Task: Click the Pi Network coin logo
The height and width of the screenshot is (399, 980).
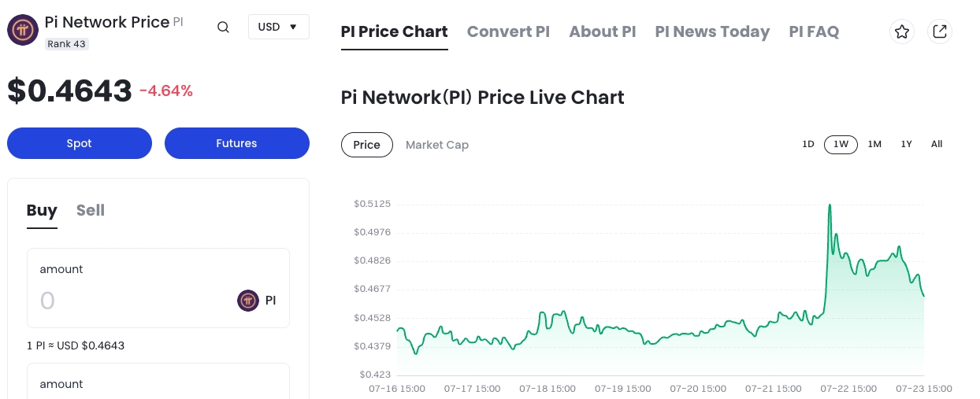Action: pos(23,30)
